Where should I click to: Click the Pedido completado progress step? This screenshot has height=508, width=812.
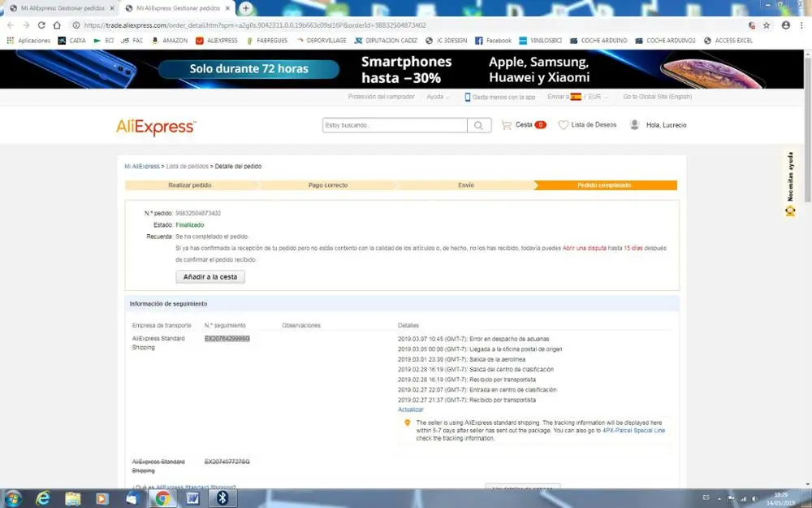pyautogui.click(x=606, y=185)
